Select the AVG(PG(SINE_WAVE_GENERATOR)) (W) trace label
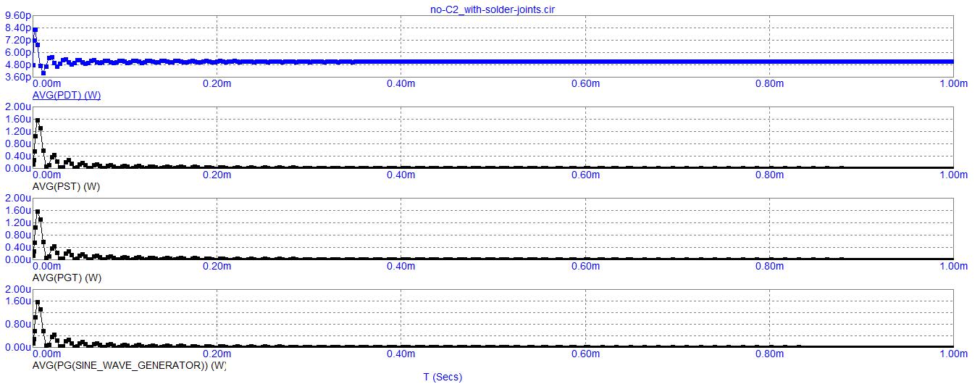980x392 pixels. point(130,366)
